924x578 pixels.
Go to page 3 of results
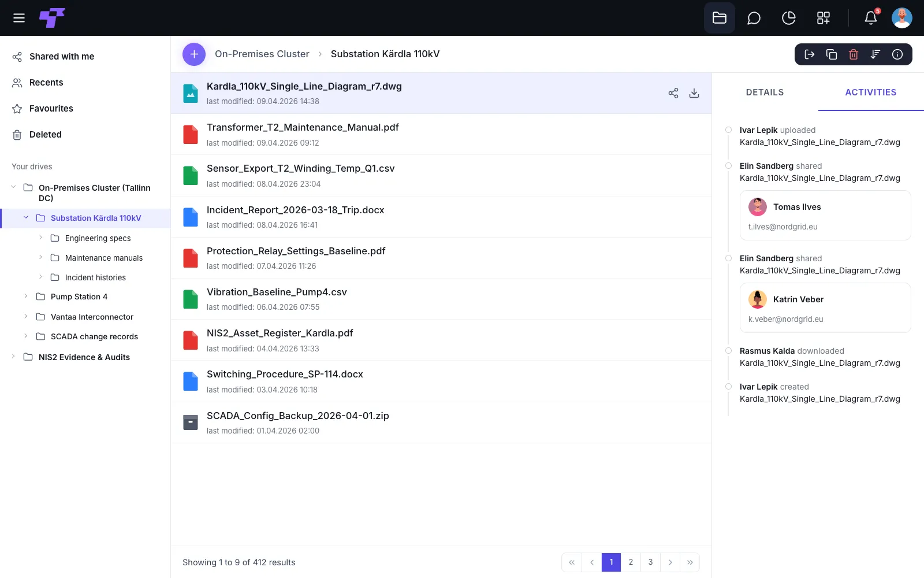(x=650, y=562)
